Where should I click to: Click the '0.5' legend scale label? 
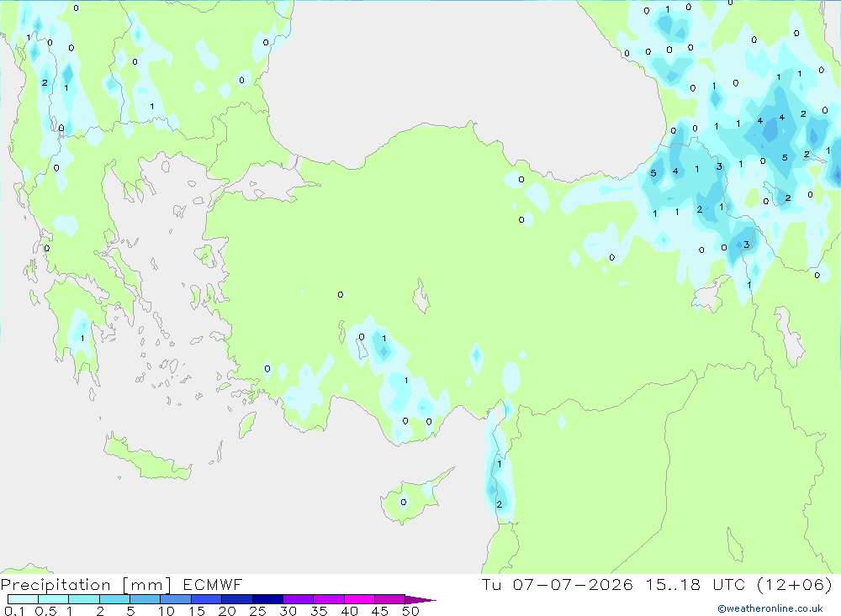click(45, 611)
